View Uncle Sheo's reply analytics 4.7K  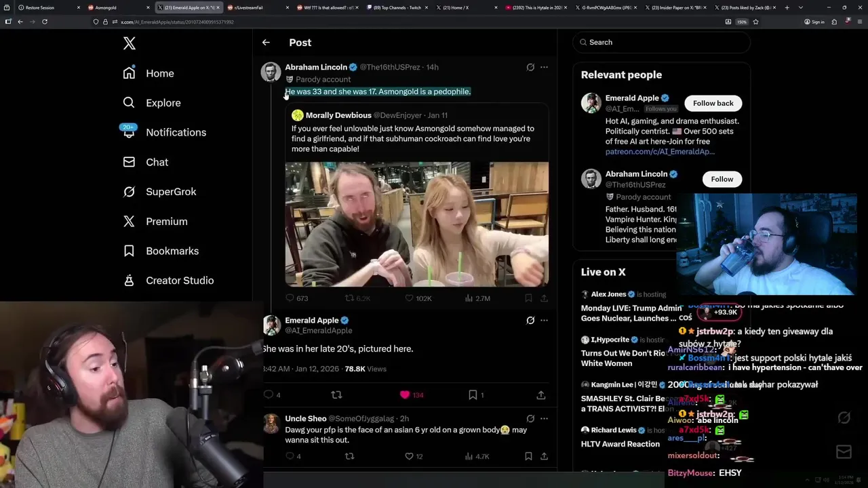click(x=477, y=456)
